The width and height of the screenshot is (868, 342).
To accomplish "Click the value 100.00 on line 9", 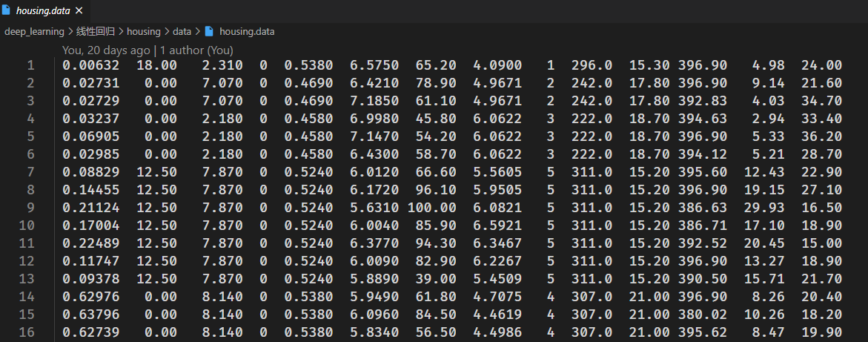I will click(432, 207).
